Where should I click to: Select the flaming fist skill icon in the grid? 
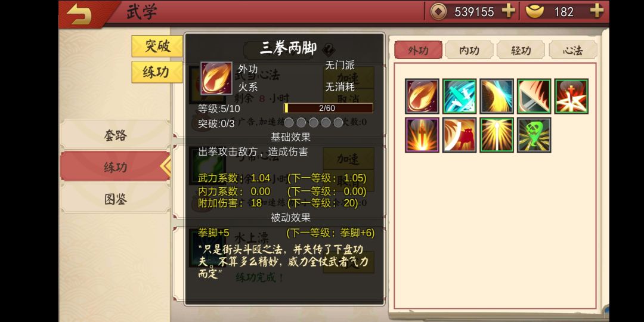422,96
